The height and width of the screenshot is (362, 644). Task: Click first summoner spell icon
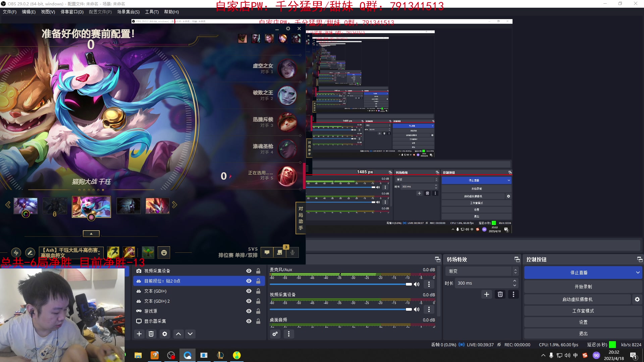pos(113,252)
